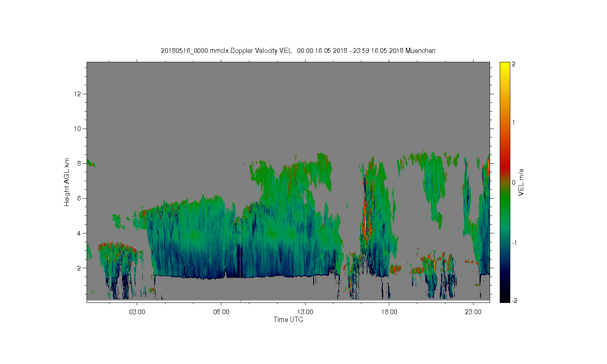Click the plot title text starting '20180516_0000.mmclx'
The height and width of the screenshot is (364, 607).
pos(298,51)
